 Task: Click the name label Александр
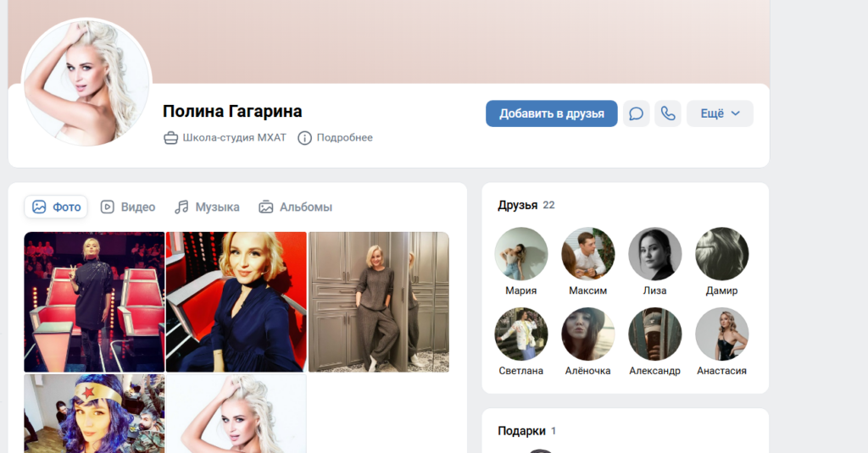tap(655, 371)
